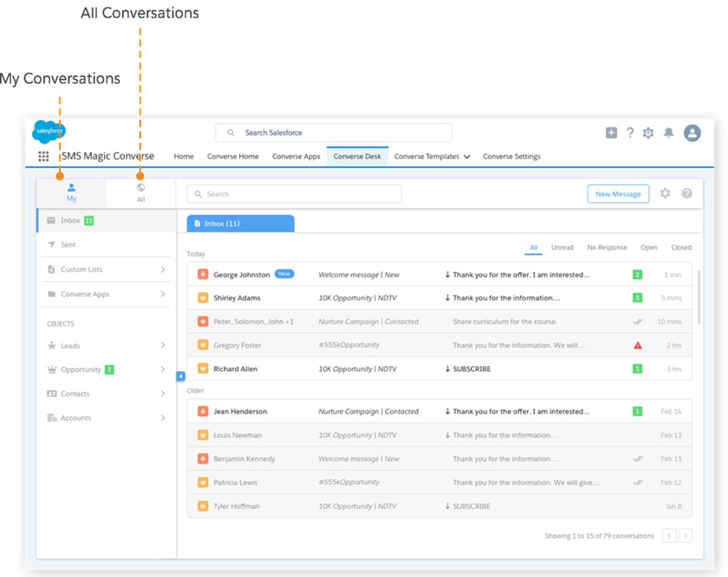728x577 pixels.
Task: Open Salesforce setup gear in header
Action: pyautogui.click(x=648, y=133)
